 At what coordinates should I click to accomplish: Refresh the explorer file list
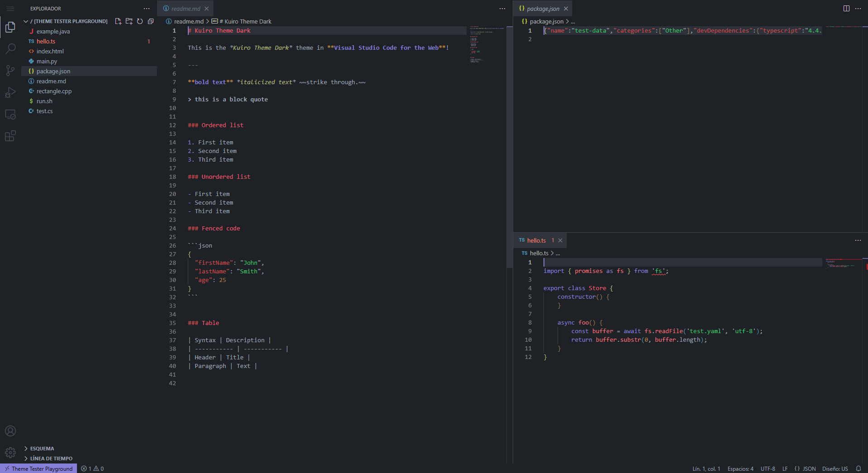tap(140, 21)
